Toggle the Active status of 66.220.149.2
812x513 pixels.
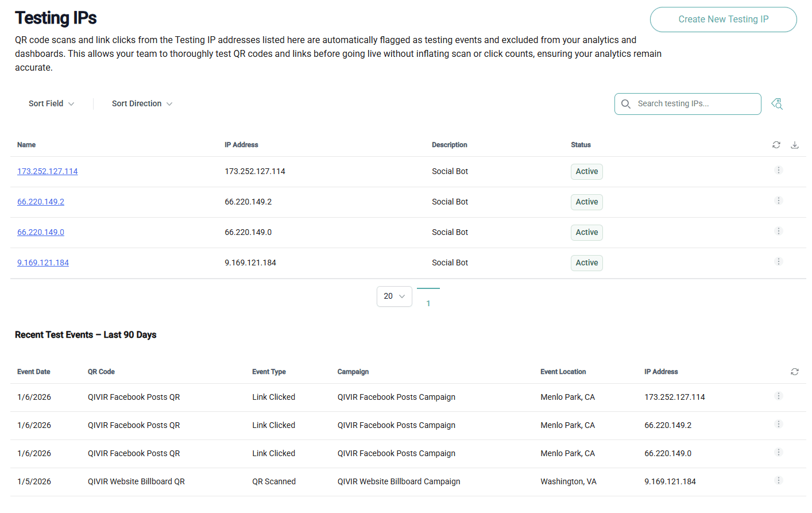pyautogui.click(x=586, y=202)
